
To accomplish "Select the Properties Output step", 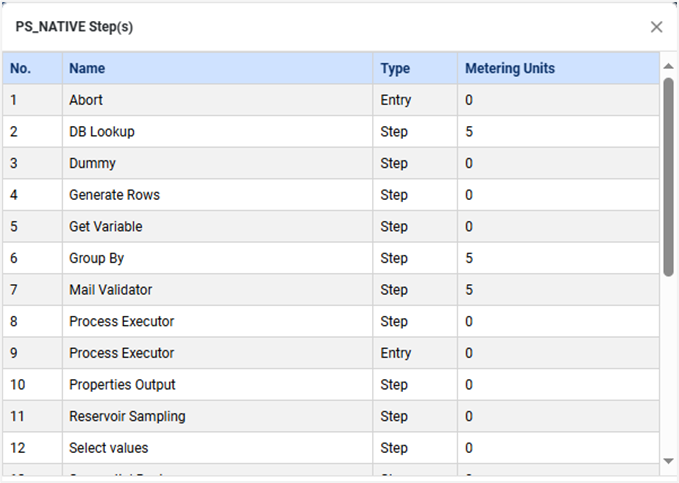I will pyautogui.click(x=122, y=385).
